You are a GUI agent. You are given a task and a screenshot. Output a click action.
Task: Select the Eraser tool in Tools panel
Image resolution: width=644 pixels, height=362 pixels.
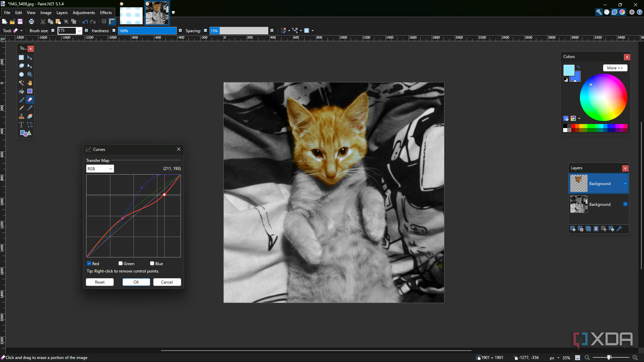tap(30, 100)
